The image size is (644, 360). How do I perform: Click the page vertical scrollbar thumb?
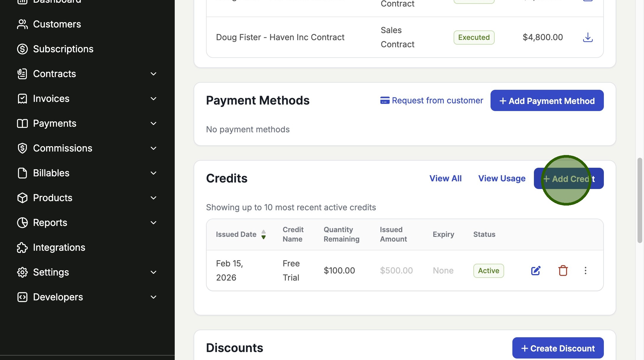pyautogui.click(x=640, y=201)
